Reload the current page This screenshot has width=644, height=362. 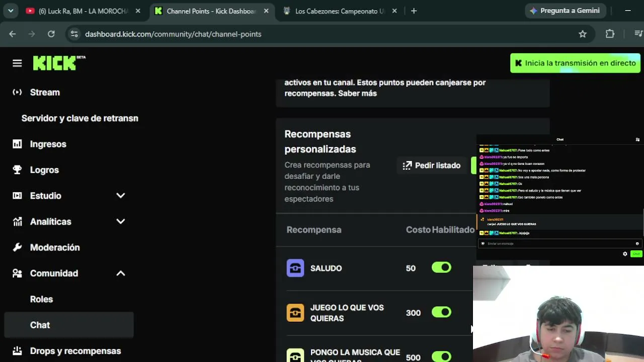51,34
